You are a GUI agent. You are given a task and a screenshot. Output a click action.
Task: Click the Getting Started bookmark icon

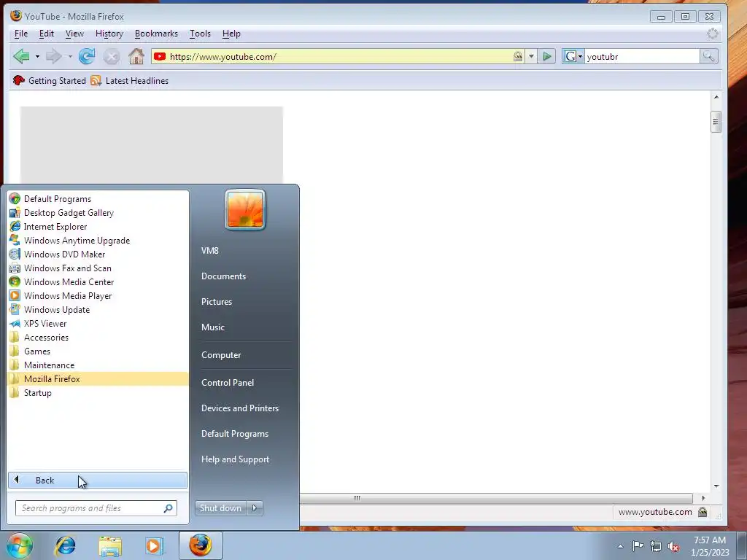pos(18,80)
